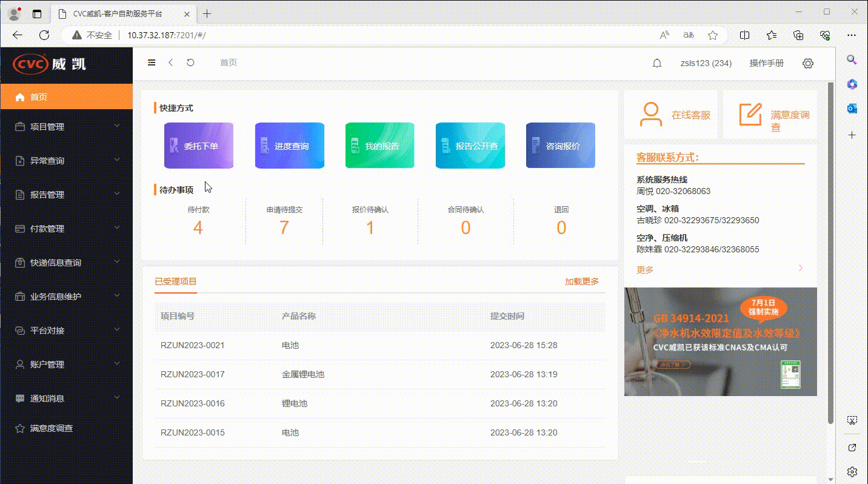Click the back arrow in page header
The width and height of the screenshot is (868, 484).
click(171, 62)
